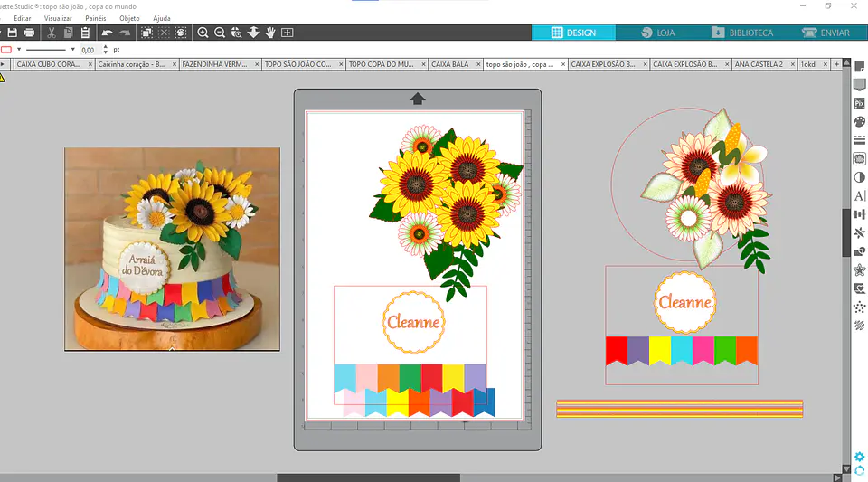Click the Deselect All icon
This screenshot has height=482, width=868.
pyautogui.click(x=164, y=33)
